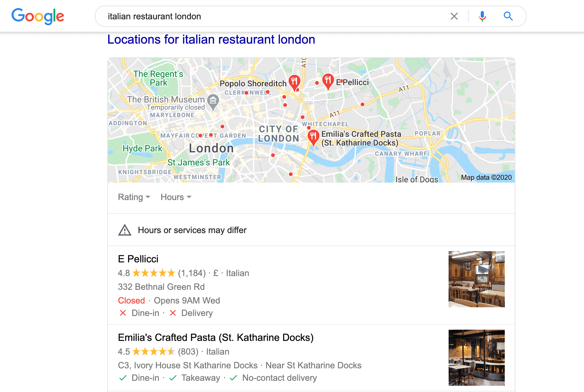Screen dimensions: 584x392
Task: Open the E Pellicci listing title
Action: [x=138, y=259]
